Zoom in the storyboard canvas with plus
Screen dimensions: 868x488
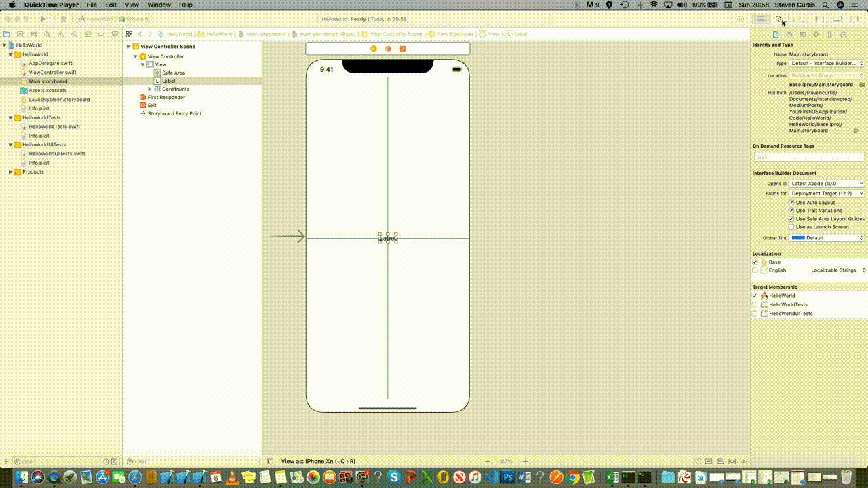click(x=526, y=461)
